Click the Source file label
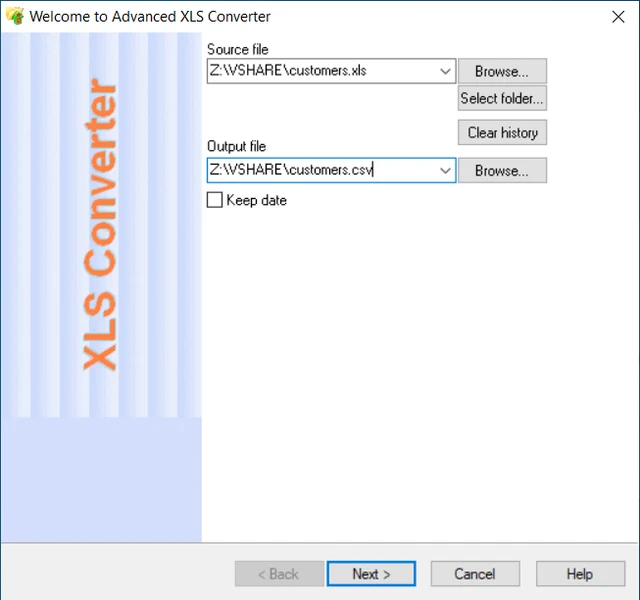 (238, 49)
